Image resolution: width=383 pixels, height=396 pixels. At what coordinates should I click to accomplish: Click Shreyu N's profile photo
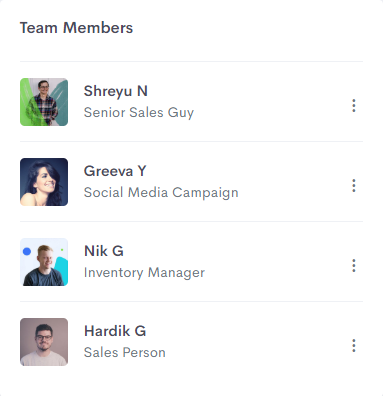(44, 102)
